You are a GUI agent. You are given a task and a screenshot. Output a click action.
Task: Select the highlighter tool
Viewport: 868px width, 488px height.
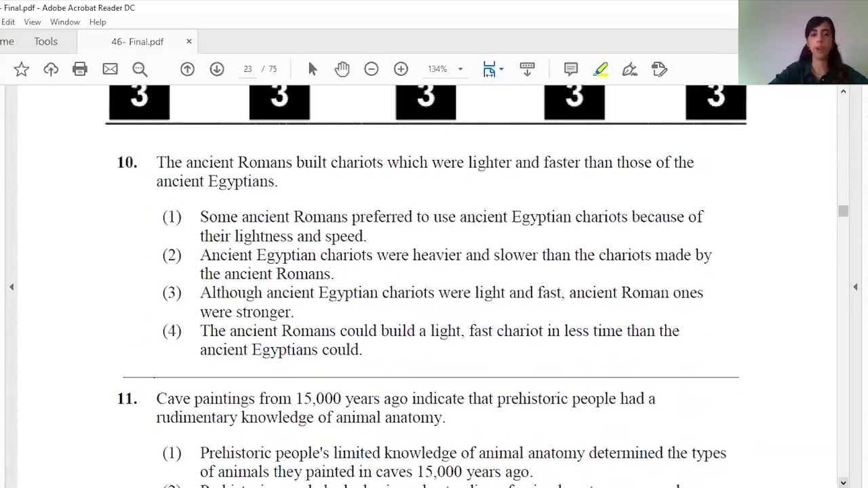600,69
